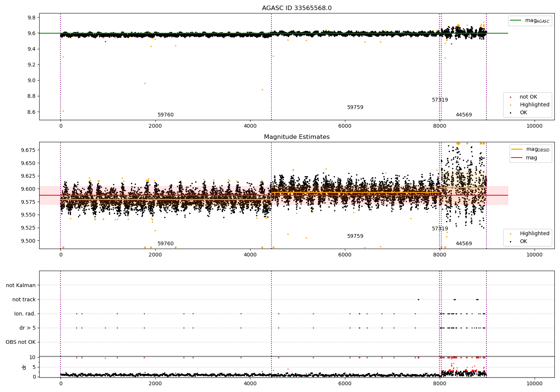
Task: Click 57319 annotation in Magnitude Estimates plot
Action: point(440,229)
